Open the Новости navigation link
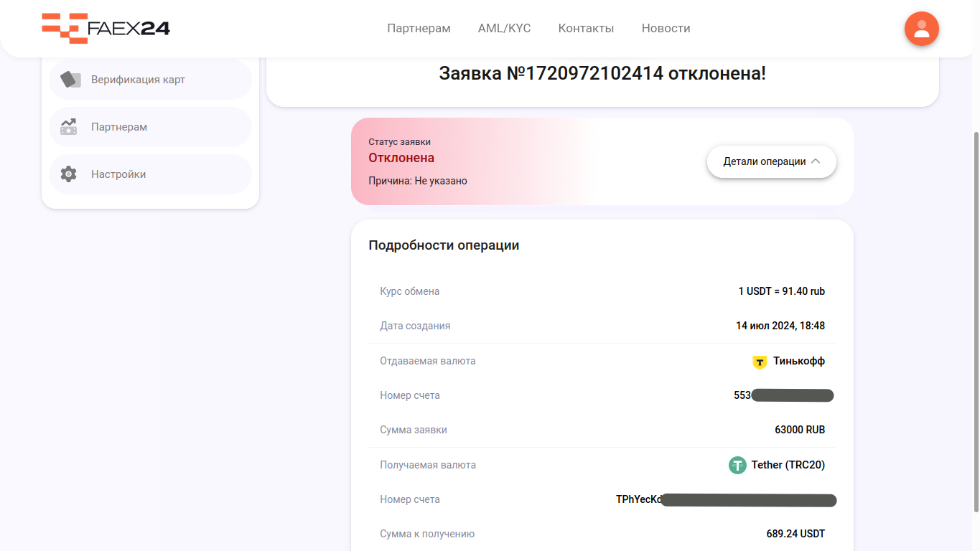980x551 pixels. [666, 29]
